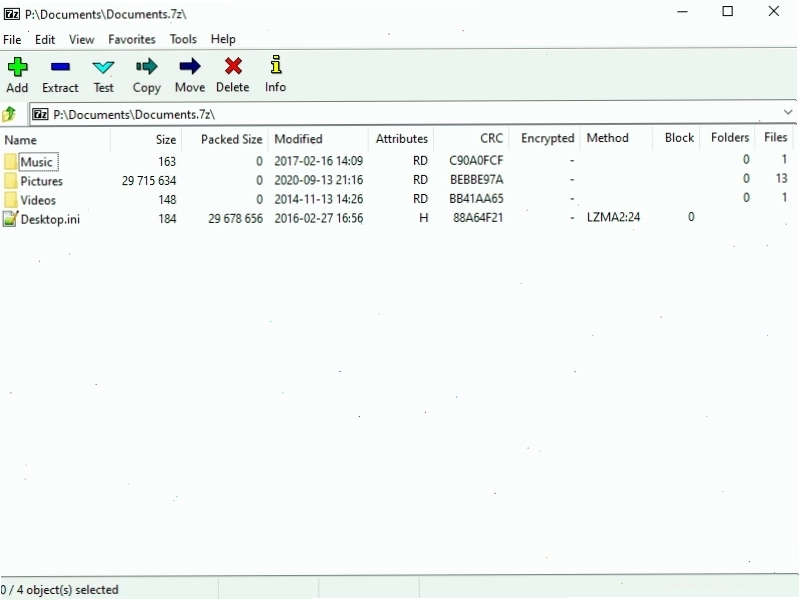Select the Desktop.ini file
799x601 pixels.
[x=50, y=219]
